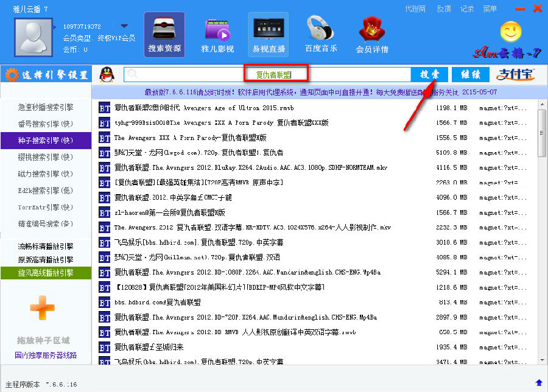Image resolution: width=548 pixels, height=392 pixels.
Task: Open the 选择引擎设置 gear settings
Action: [x=46, y=75]
